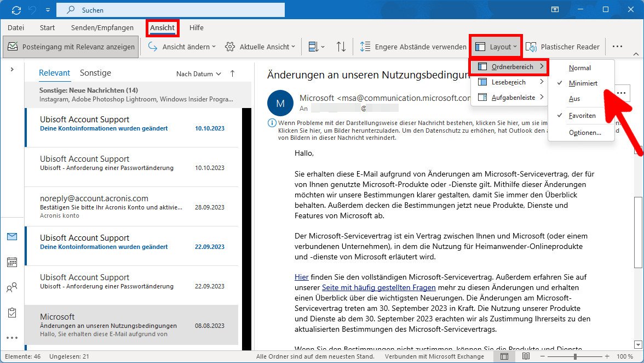Screen dimensions: 644x363
Task: Open the Layout dropdown
Action: pyautogui.click(x=495, y=47)
